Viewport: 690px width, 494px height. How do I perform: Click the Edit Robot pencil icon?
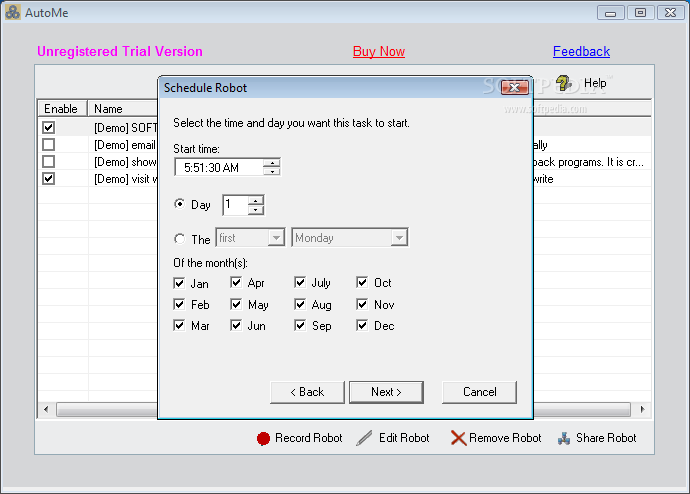[364, 438]
